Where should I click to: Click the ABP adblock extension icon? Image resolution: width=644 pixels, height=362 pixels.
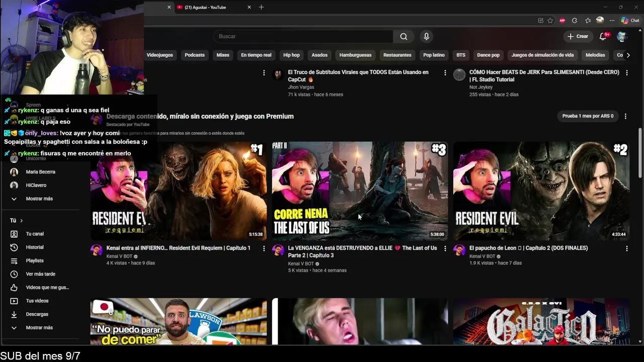tap(562, 21)
